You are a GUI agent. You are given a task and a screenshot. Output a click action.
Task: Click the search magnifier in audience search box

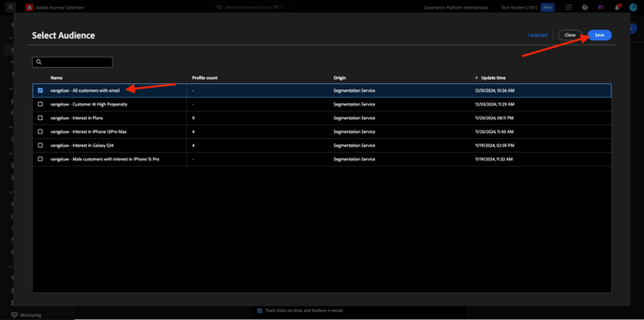click(39, 62)
